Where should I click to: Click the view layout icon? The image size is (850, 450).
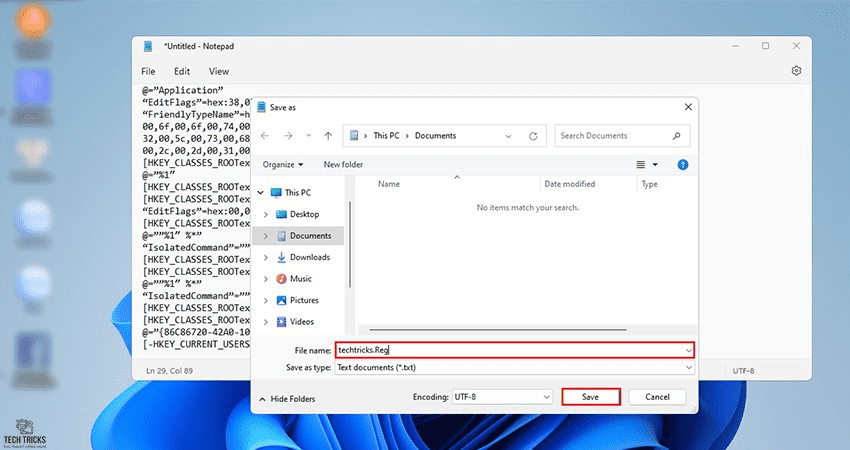[640, 164]
